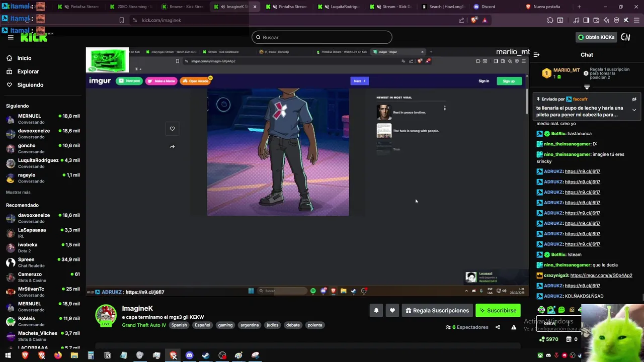Open the user profile avatar in Kick header
644x362 pixels.
pos(625,37)
